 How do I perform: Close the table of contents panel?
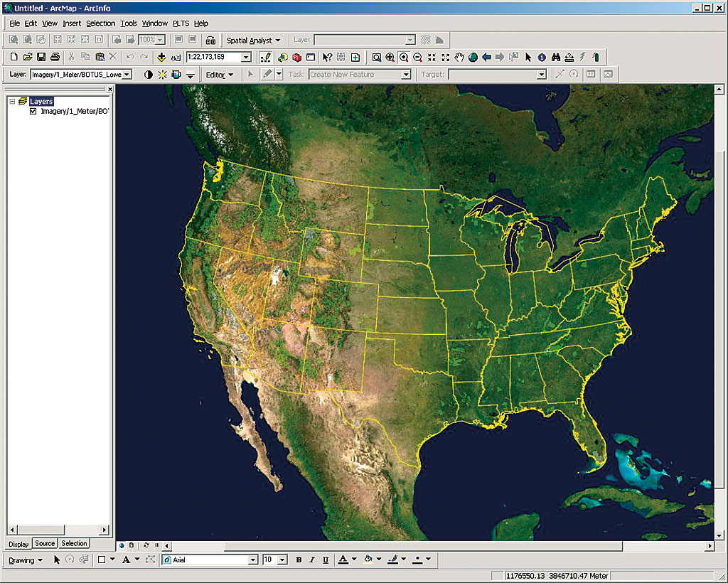coord(110,89)
